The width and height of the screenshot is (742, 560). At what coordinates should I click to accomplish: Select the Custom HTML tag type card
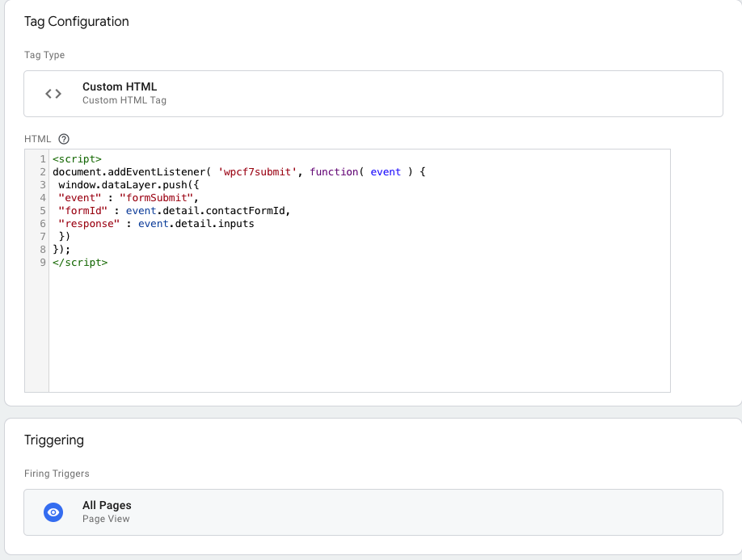[373, 94]
